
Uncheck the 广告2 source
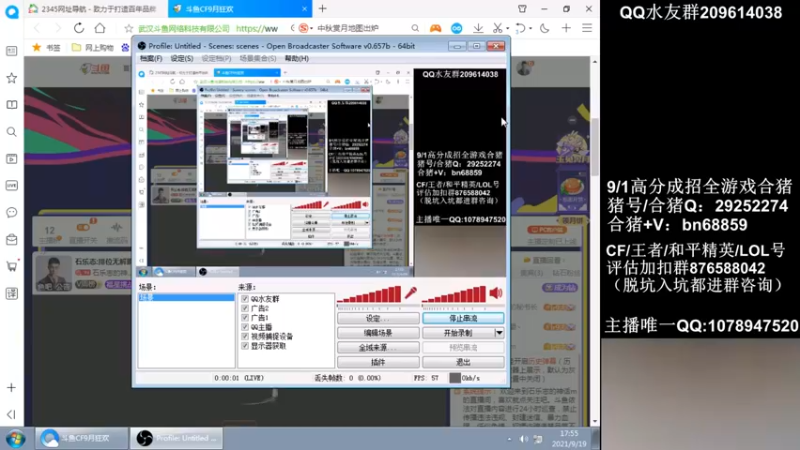[245, 308]
